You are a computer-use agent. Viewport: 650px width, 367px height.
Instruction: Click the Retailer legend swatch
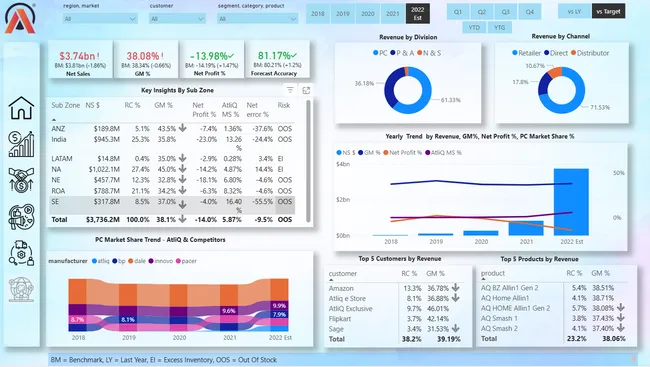point(515,53)
